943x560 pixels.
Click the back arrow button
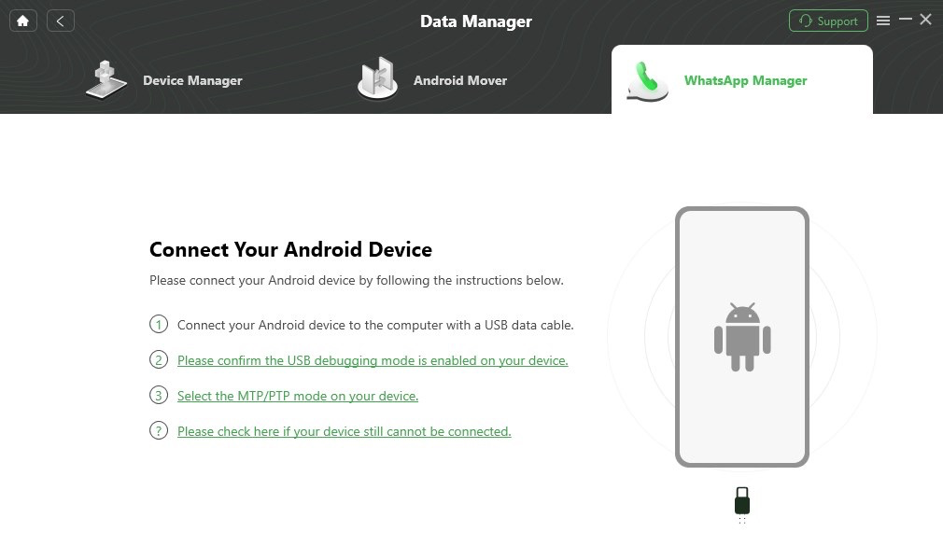(60, 21)
